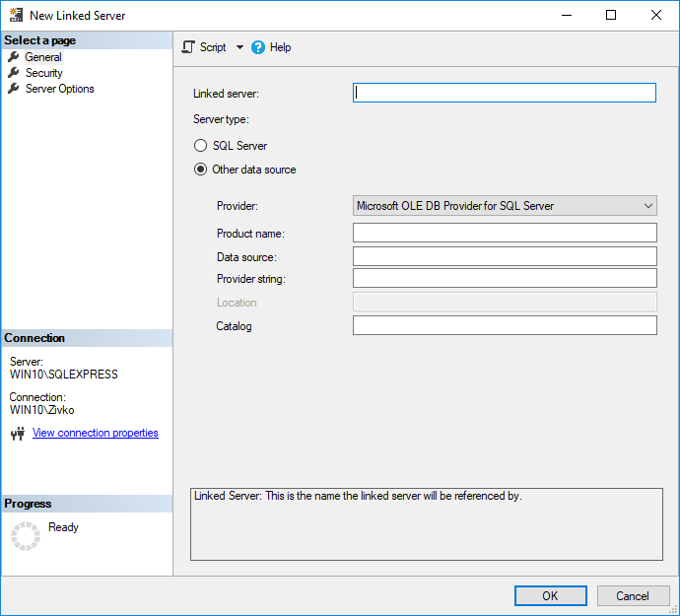Click the wrench icon beside General
The height and width of the screenshot is (616, 680).
14,57
